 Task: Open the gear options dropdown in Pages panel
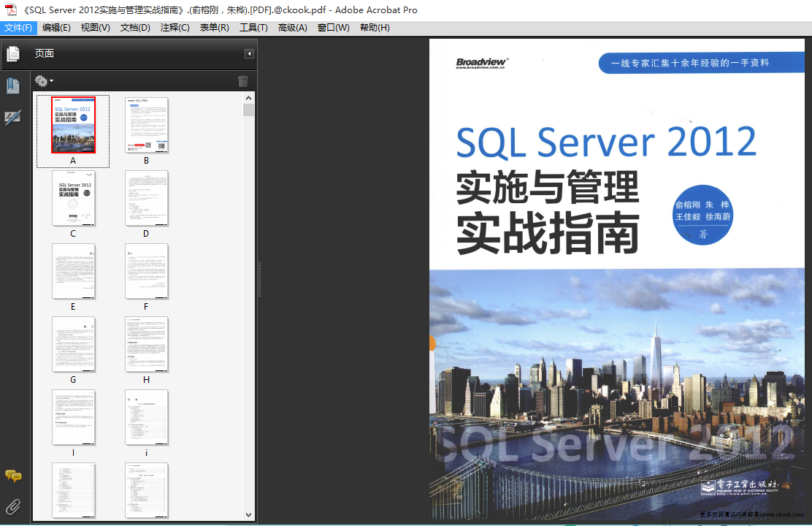coord(44,81)
